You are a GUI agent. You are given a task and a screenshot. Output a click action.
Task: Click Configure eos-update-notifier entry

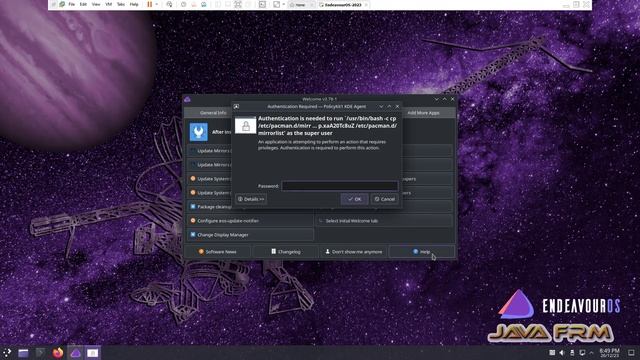pos(250,221)
